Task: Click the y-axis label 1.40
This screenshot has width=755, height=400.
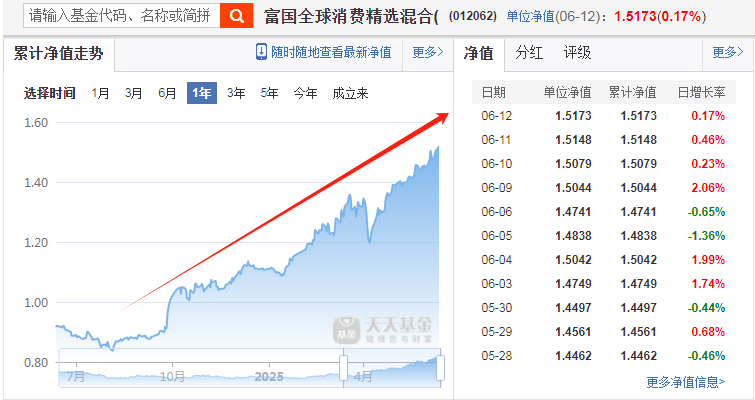Action: [x=36, y=182]
